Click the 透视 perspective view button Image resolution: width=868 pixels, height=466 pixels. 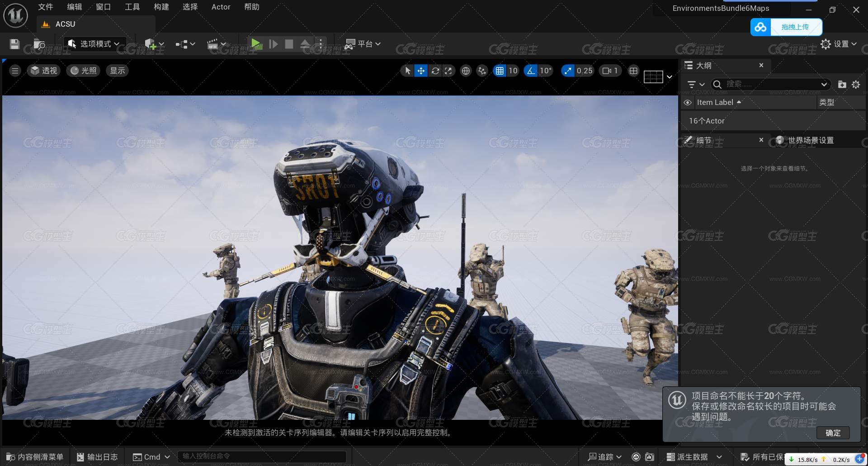coord(44,71)
